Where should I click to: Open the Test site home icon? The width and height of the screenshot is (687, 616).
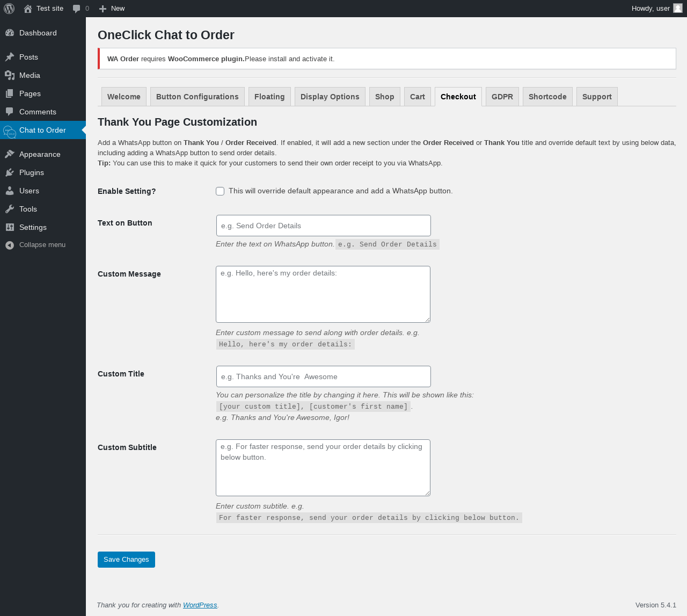click(28, 9)
